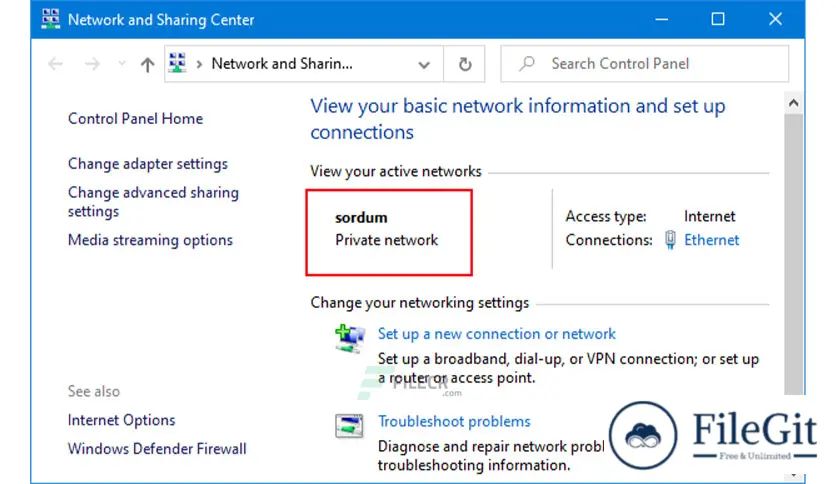Open the recent locations dropdown arrow
The image size is (836, 484).
[122, 64]
